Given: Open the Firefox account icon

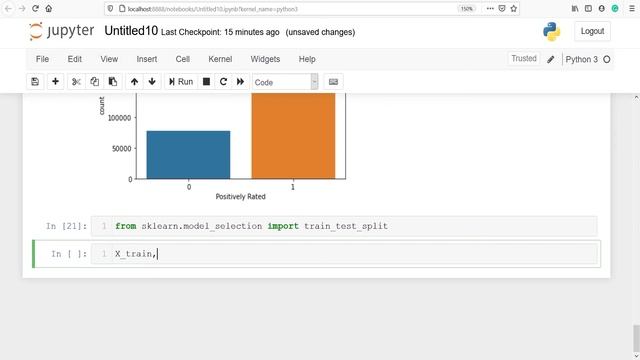Looking at the screenshot, I should 602,9.
